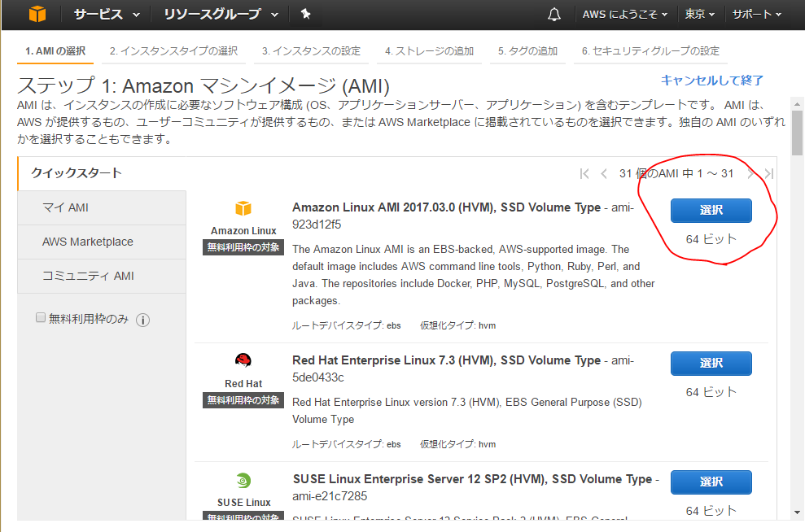Go to the last page of AMI list

tap(768, 173)
